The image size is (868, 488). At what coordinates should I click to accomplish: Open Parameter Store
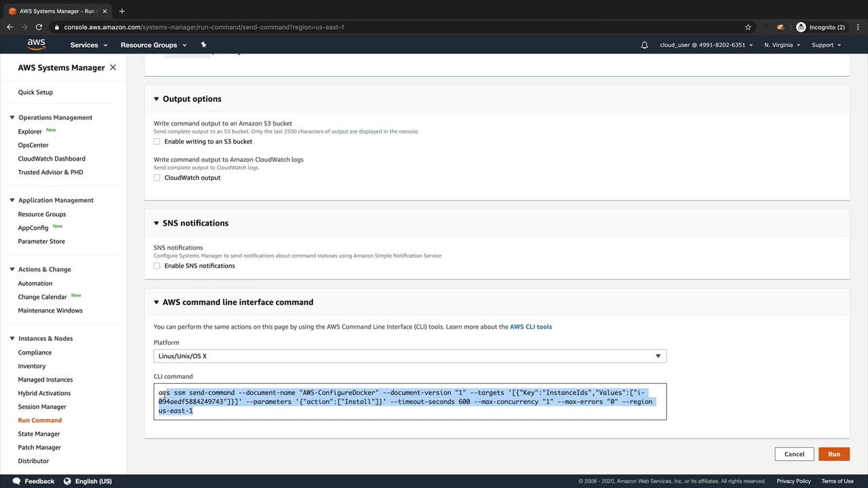[x=41, y=241]
